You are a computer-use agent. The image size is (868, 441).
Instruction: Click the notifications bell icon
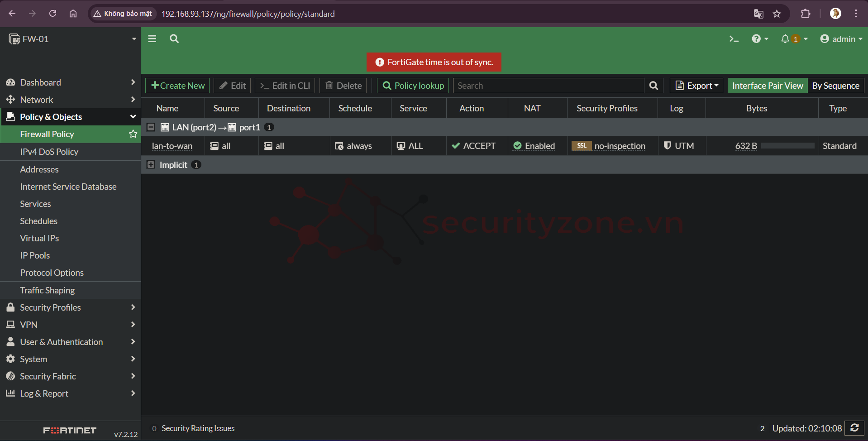[785, 39]
